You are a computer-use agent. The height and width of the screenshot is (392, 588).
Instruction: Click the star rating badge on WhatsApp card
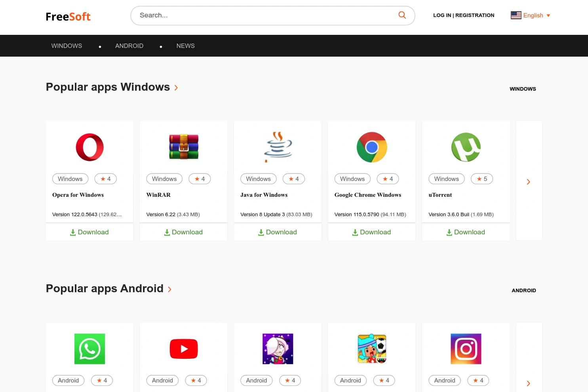[x=102, y=381]
